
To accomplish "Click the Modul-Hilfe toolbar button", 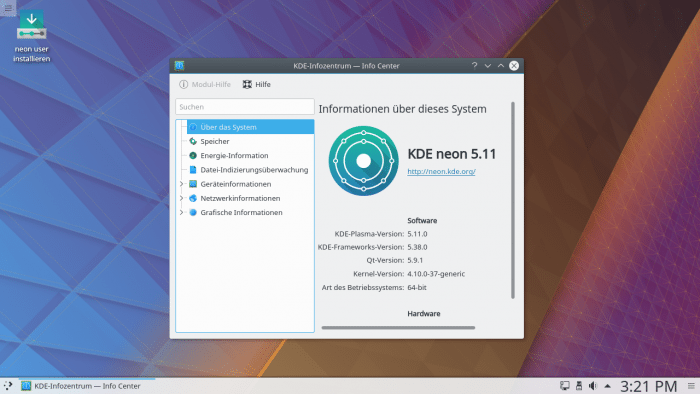I will click(x=205, y=84).
